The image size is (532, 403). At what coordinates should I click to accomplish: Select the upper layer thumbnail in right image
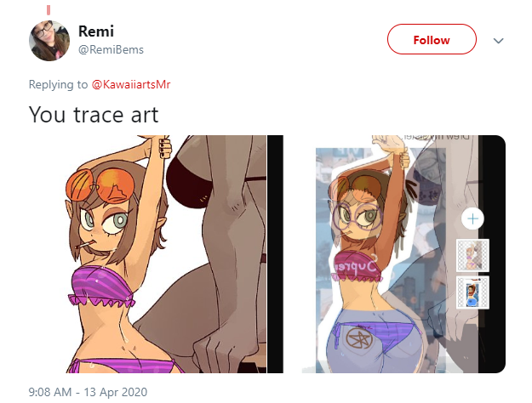[x=472, y=255]
